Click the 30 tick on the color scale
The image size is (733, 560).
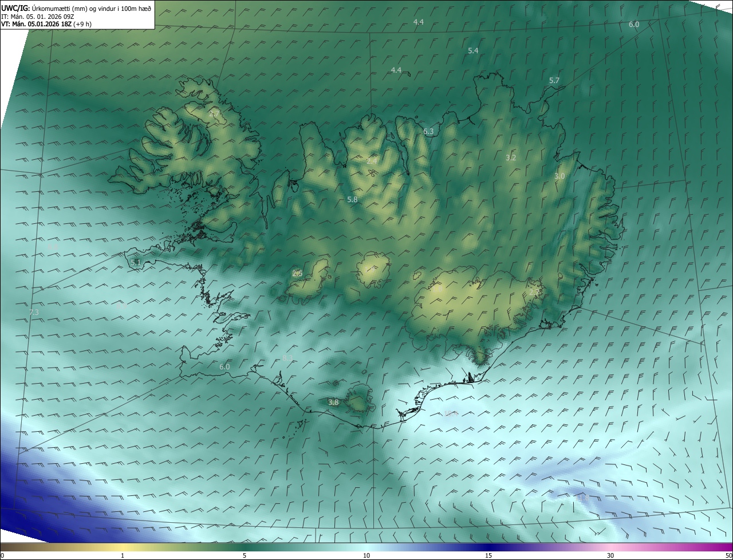[610, 556]
